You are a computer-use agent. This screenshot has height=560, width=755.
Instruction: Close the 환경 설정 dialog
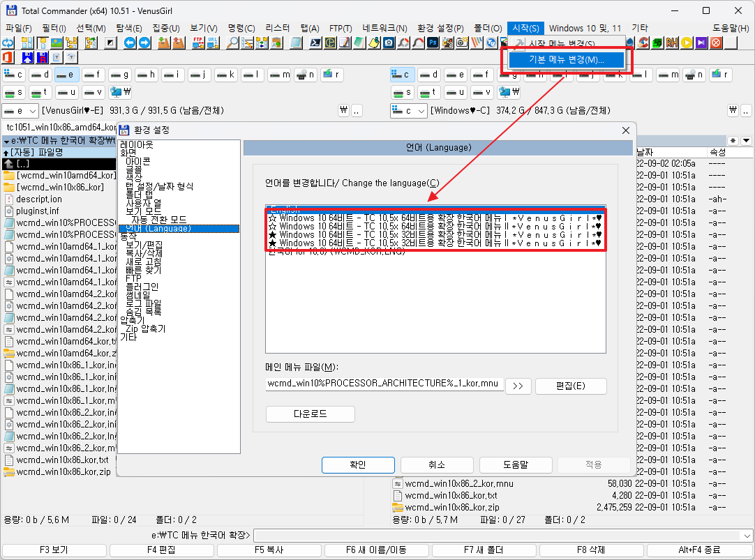pyautogui.click(x=625, y=130)
